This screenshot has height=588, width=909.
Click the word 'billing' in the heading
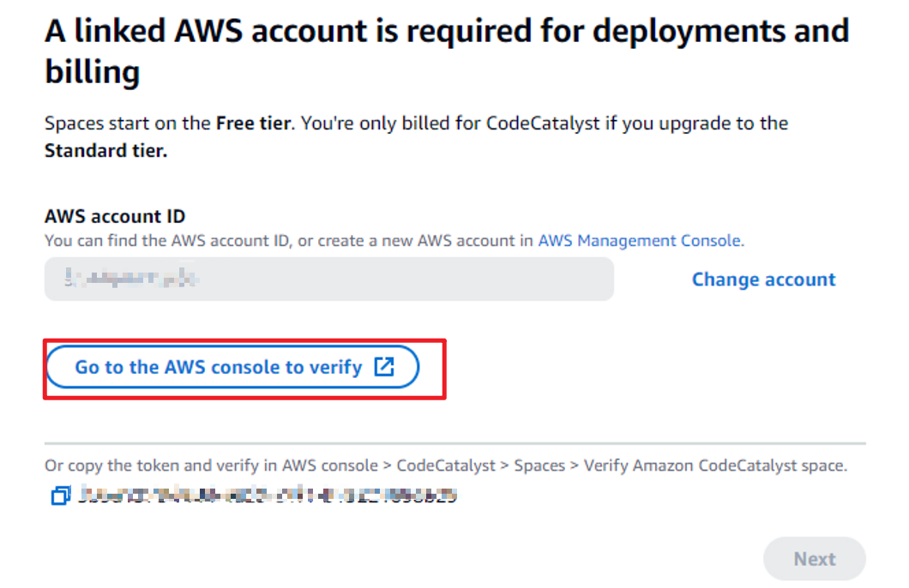92,73
